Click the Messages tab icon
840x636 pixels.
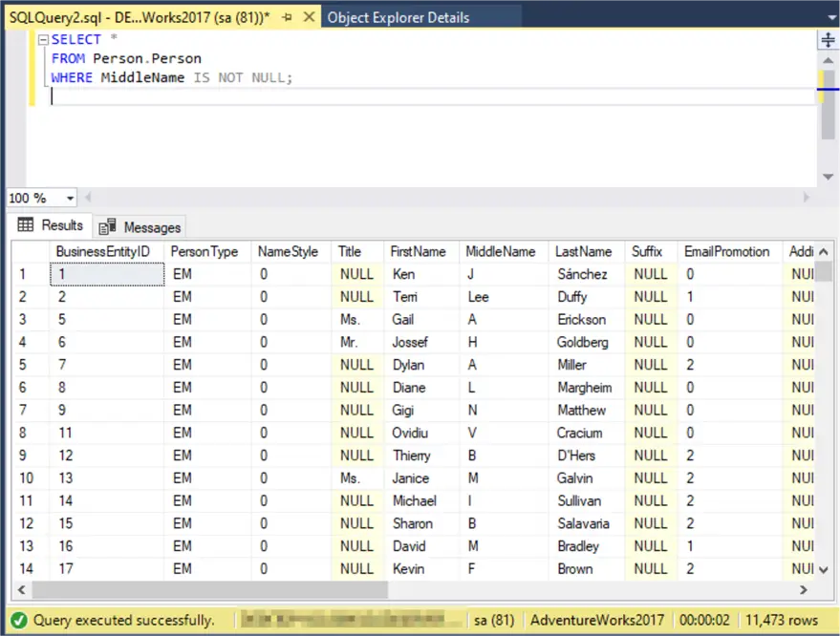(108, 226)
